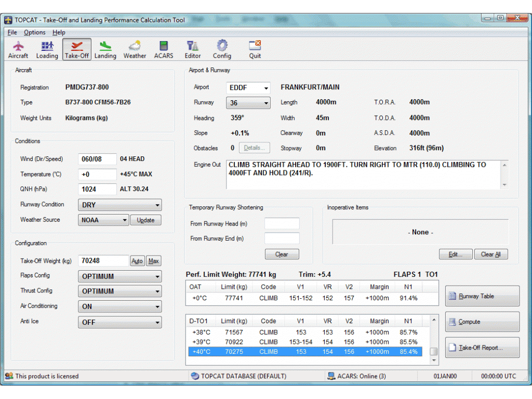Click the license status icon in status bar
The image size is (532, 399).
[9, 376]
